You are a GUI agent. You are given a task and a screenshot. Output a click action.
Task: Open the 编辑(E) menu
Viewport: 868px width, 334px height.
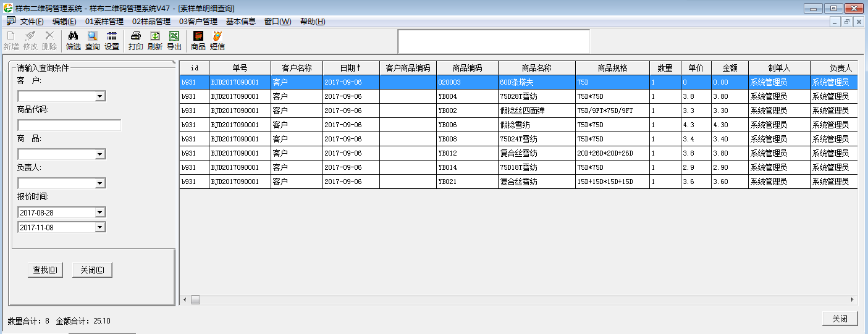pos(64,21)
